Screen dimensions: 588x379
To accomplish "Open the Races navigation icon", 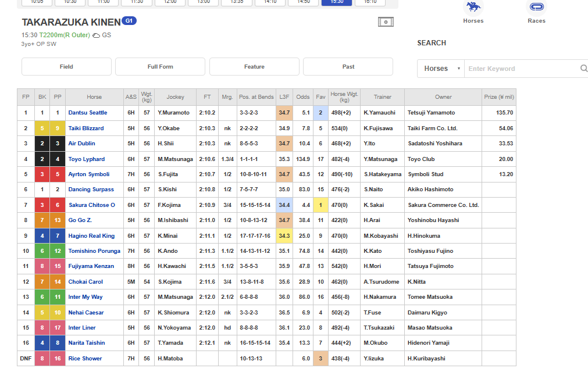I will [537, 7].
